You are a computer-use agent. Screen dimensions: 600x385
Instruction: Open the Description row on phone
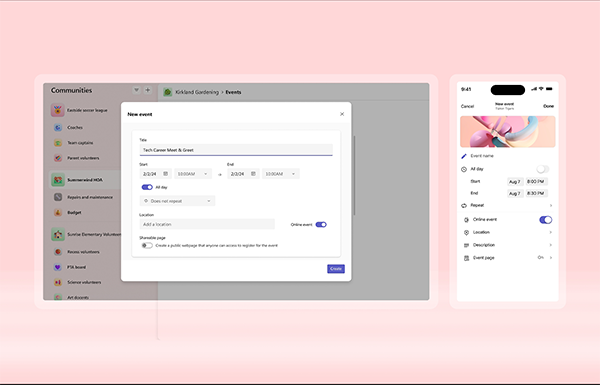tap(507, 245)
